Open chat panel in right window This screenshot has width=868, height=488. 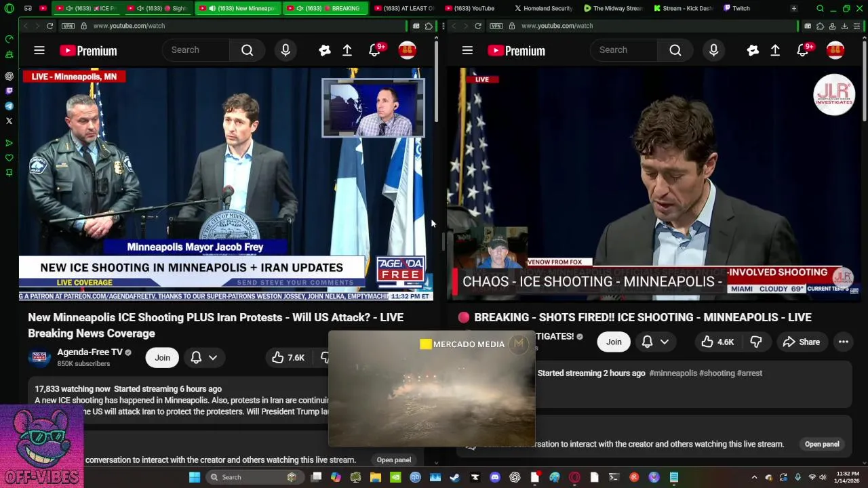[x=822, y=444]
